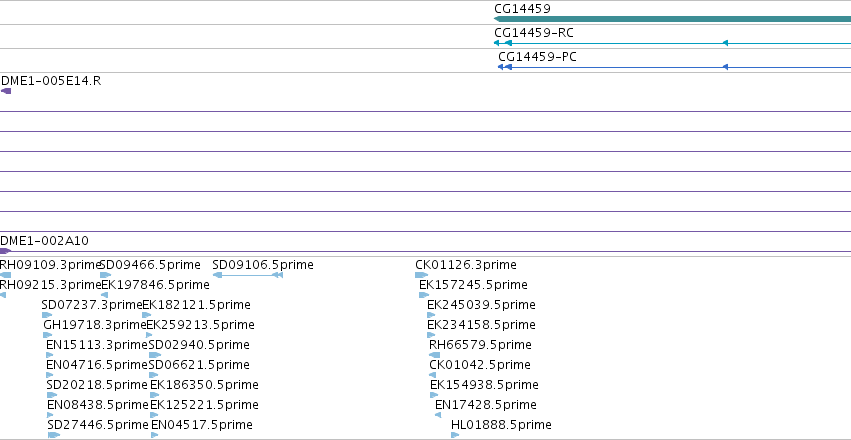Click the RH66579.5prime EST arrow
Image resolution: width=851 pixels, height=440 pixels.
(x=435, y=355)
